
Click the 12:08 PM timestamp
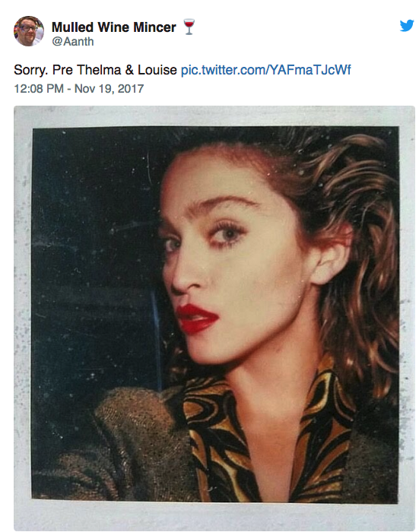38,89
